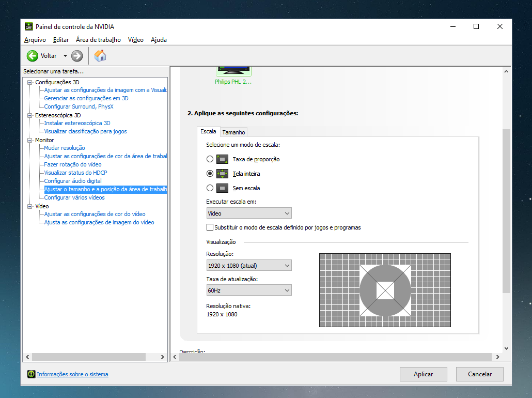
Task: Click the down arrow of settings pane scrollbar
Action: coord(506,348)
